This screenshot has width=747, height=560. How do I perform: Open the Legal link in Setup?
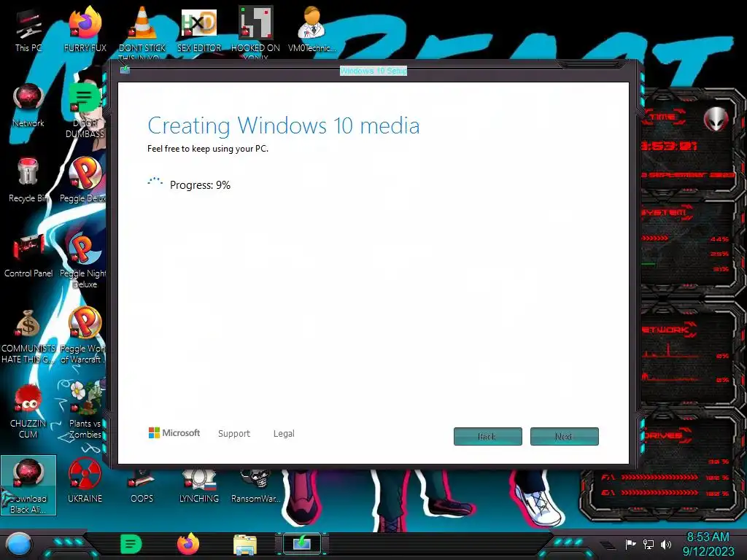[x=284, y=433]
